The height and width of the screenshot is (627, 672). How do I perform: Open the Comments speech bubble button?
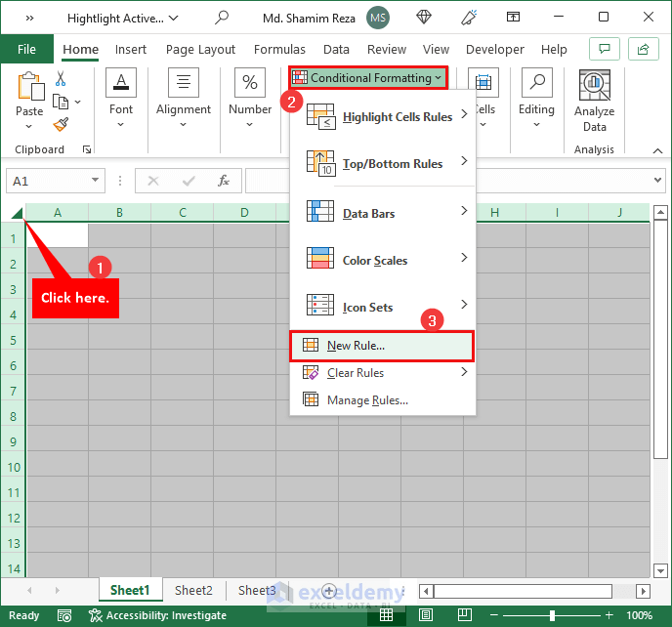pos(605,49)
